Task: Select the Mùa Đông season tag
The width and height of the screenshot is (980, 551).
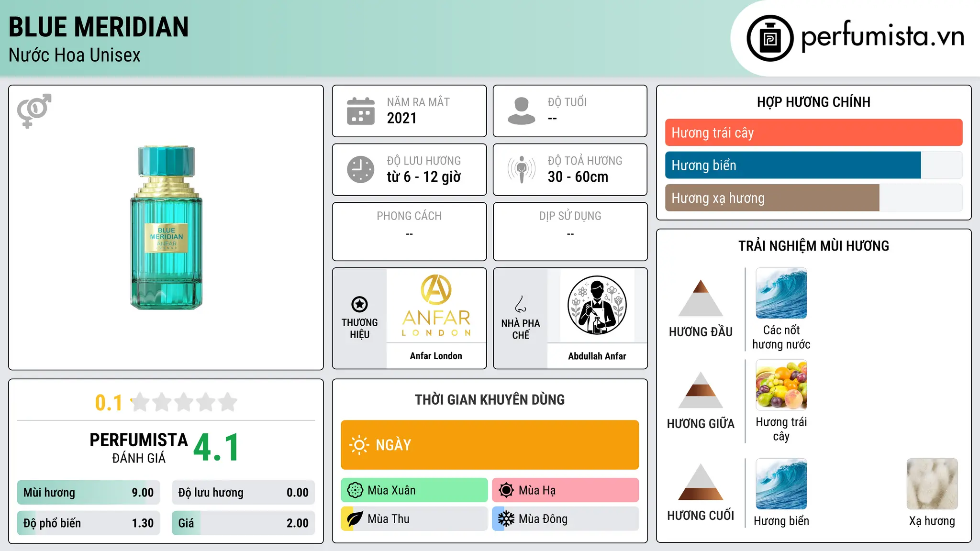Action: [566, 519]
